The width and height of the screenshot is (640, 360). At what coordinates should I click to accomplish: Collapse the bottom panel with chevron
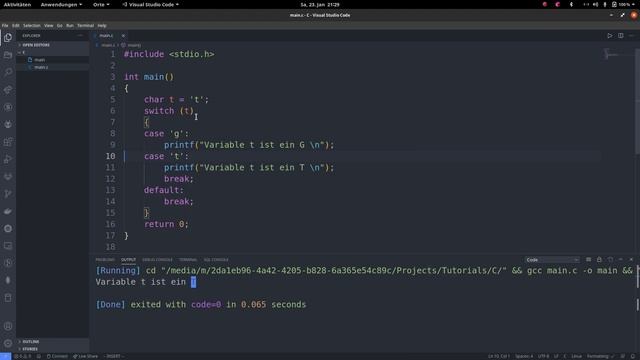(x=620, y=260)
